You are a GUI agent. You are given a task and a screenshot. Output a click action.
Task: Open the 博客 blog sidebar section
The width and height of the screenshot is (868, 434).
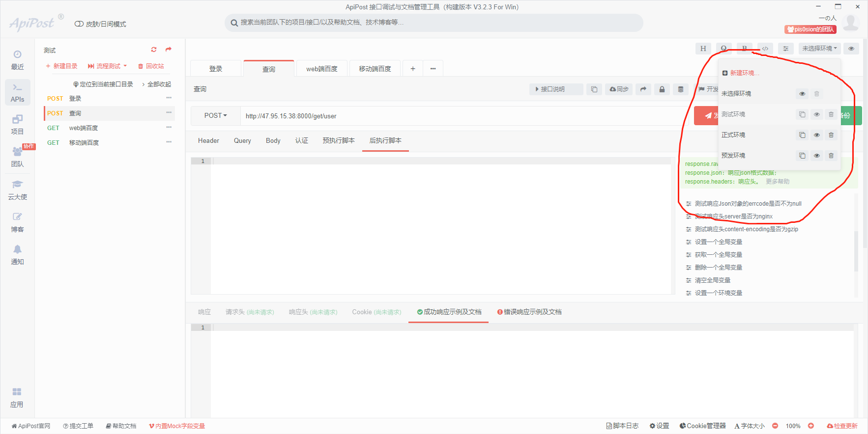coord(17,222)
